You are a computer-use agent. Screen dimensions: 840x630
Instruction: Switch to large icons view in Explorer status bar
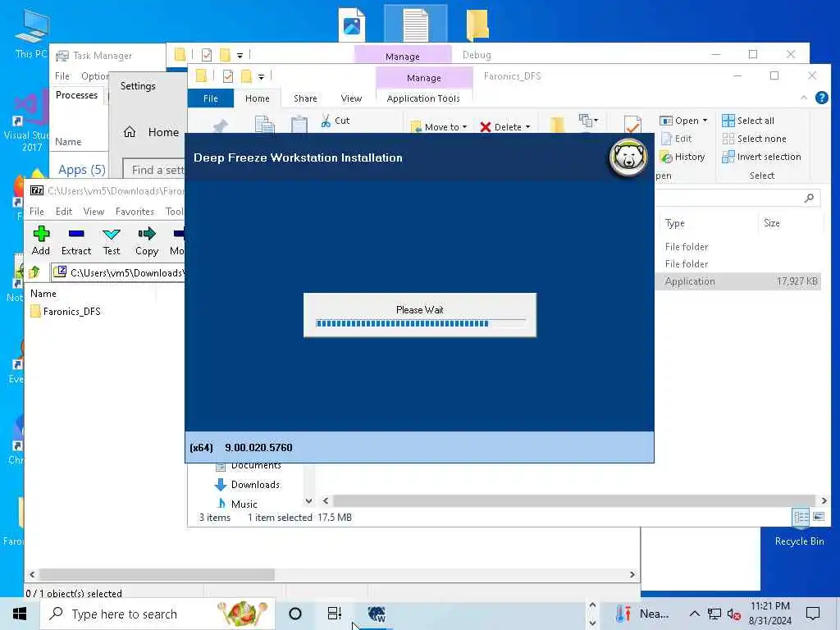point(819,517)
